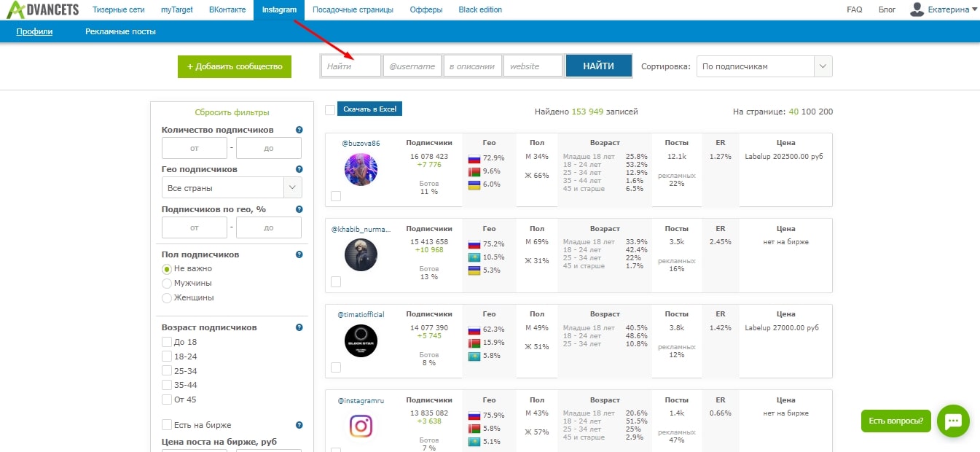980x452 pixels.
Task: Click Russian flag in timatiofficial geo
Action: click(x=474, y=330)
